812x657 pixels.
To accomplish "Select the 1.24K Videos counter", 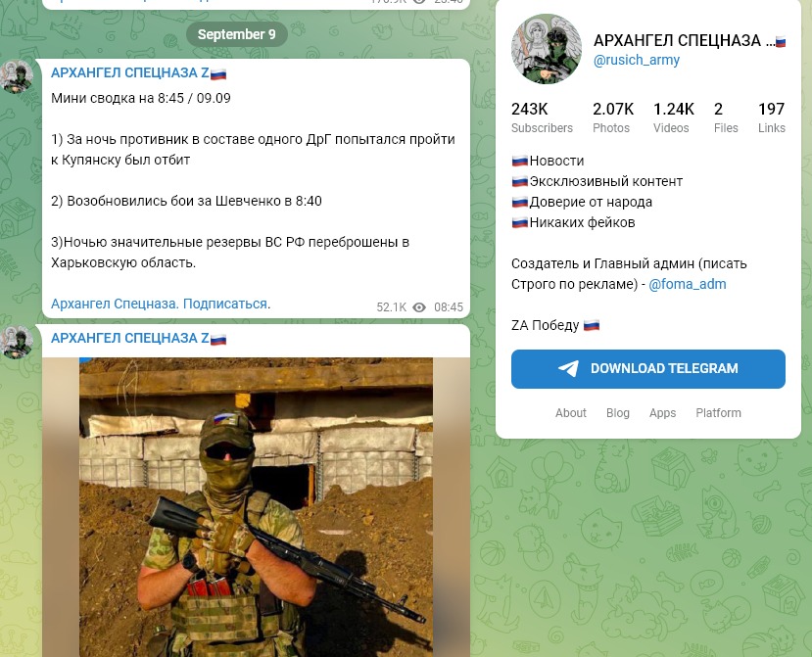I will pos(673,117).
